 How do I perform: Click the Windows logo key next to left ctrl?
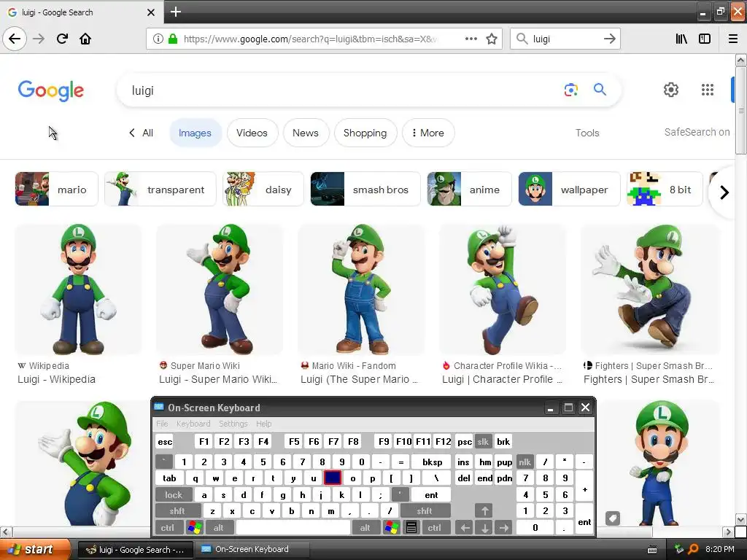click(194, 528)
